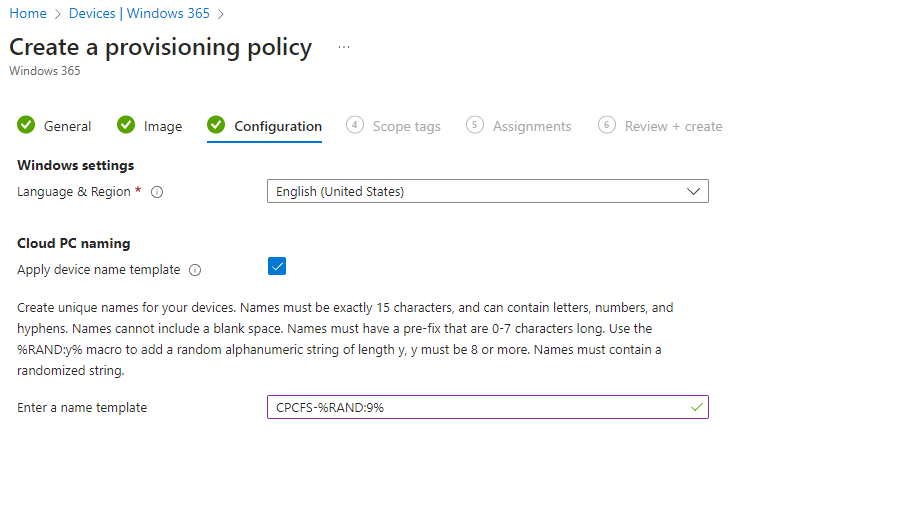The image size is (901, 521).
Task: Open the ellipsis menu beside the page title
Action: [x=344, y=47]
